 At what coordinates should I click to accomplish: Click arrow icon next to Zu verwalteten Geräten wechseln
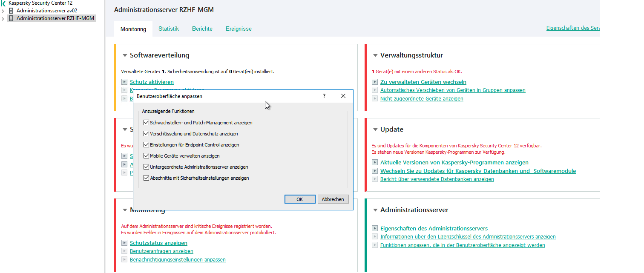(375, 82)
